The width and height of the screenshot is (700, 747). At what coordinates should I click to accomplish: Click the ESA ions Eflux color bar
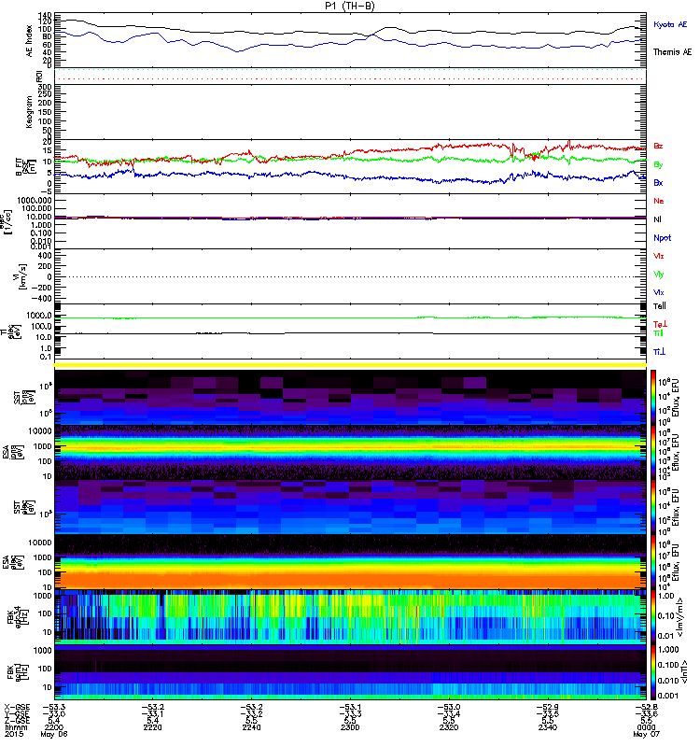tap(653, 452)
